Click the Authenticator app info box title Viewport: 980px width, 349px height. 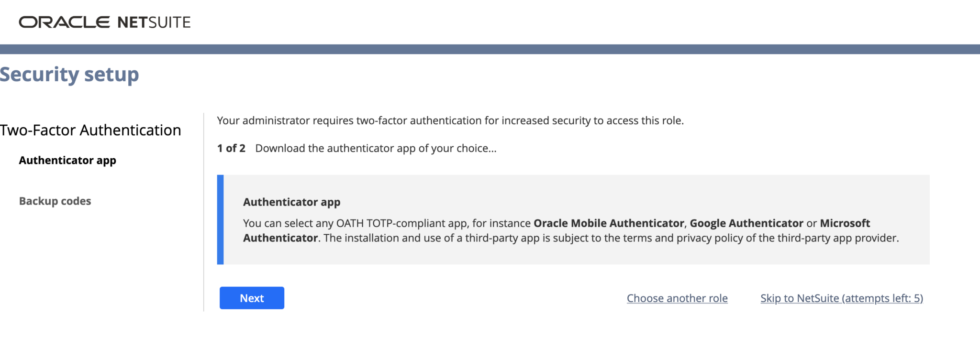(291, 202)
